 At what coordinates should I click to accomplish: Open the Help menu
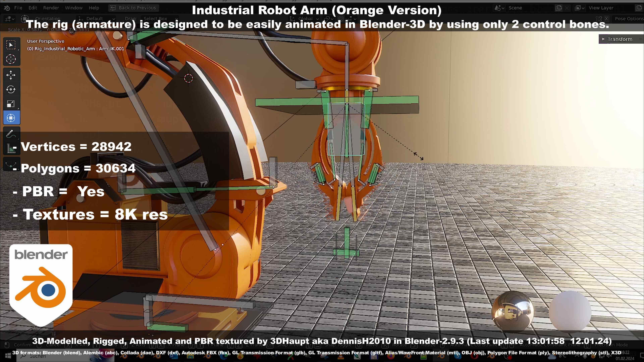94,8
